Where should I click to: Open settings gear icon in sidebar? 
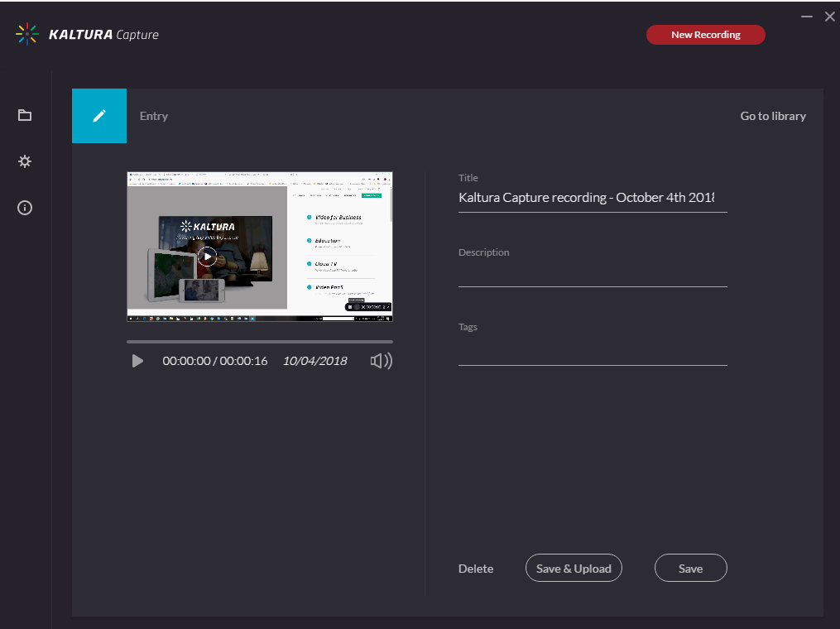[25, 161]
